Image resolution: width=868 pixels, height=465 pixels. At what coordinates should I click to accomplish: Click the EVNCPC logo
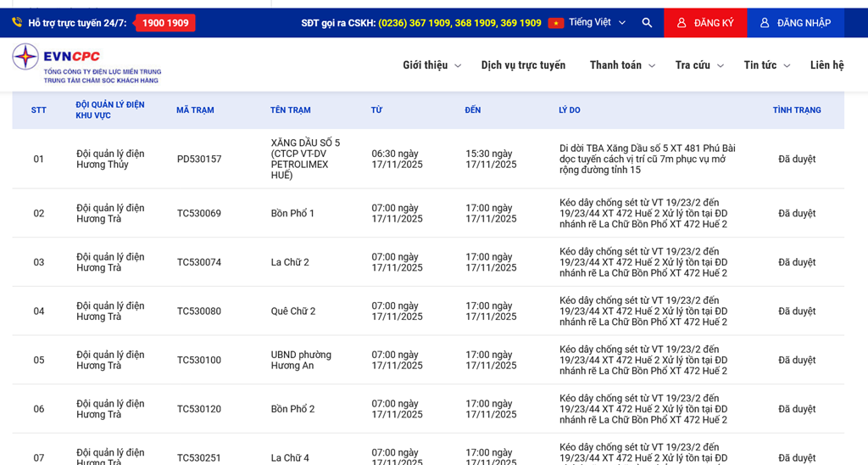pos(86,64)
